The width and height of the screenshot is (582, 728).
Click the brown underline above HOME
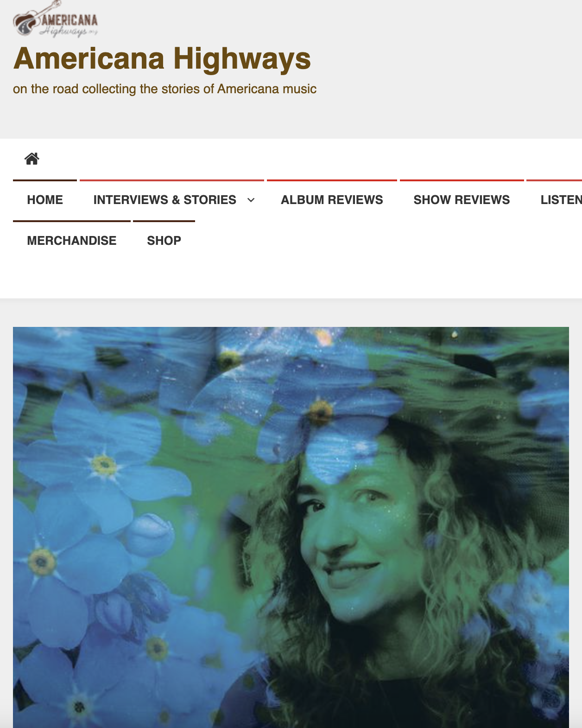45,180
